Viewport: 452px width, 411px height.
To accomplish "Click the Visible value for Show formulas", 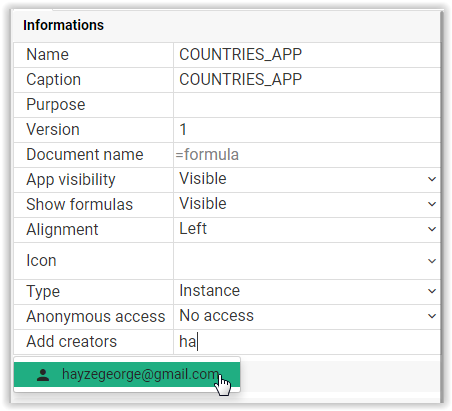I will pos(203,204).
